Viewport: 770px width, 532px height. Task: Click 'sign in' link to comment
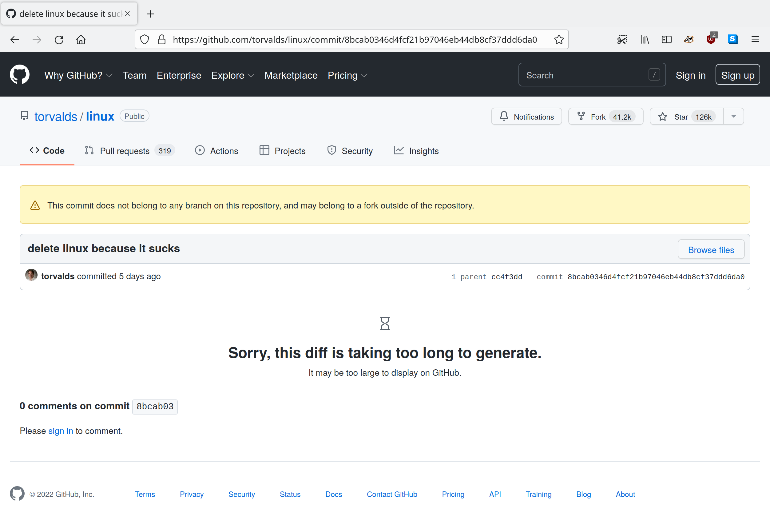pos(61,431)
